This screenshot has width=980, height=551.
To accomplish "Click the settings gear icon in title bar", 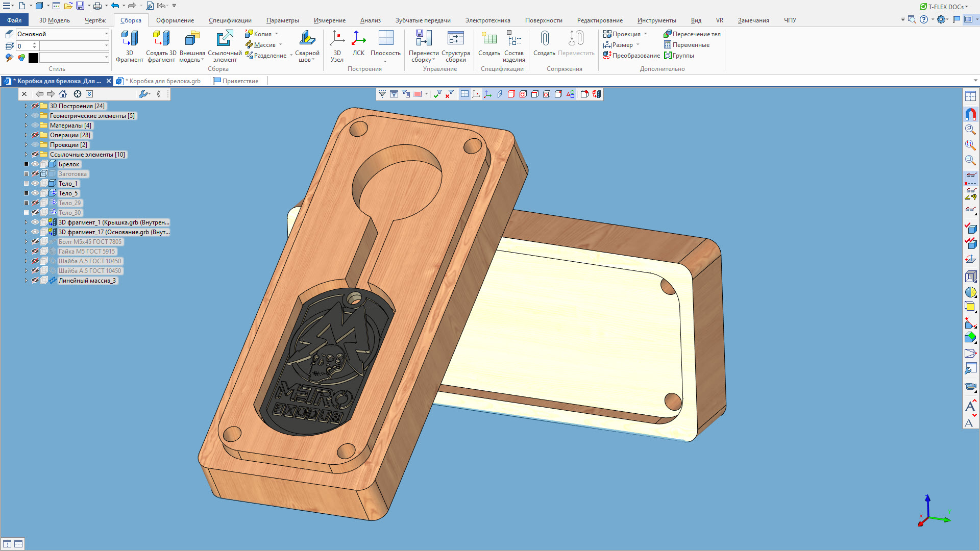I will [x=942, y=19].
